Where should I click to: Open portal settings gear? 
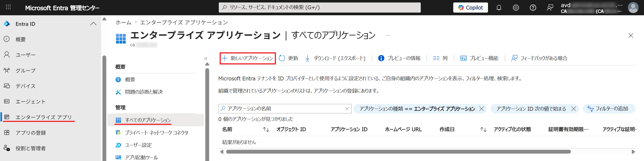point(516,7)
